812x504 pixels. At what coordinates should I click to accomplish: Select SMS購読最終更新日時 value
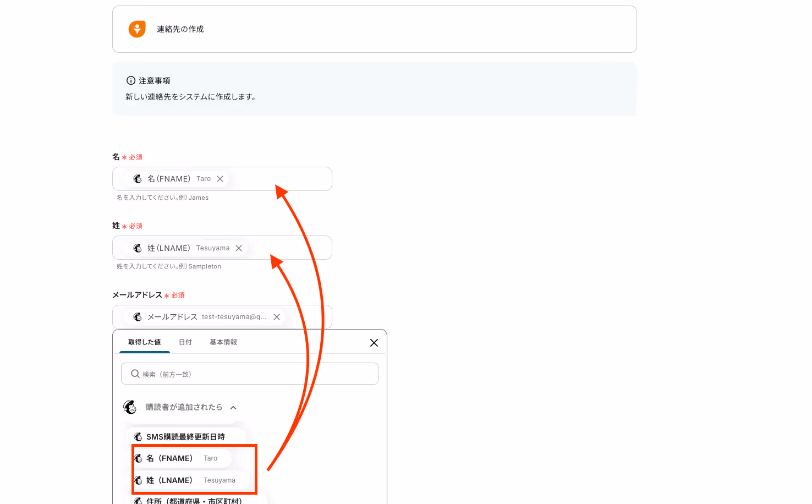(185, 437)
